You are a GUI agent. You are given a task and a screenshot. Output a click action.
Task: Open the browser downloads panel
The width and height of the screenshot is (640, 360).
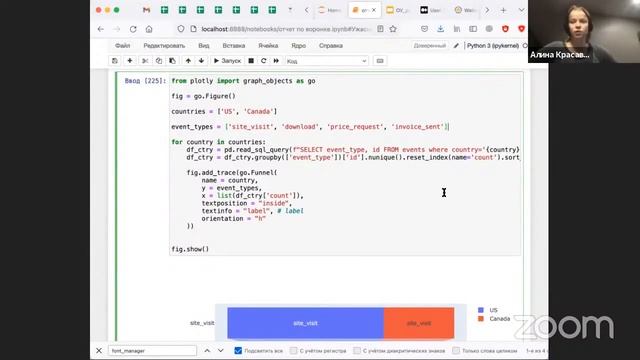pos(440,29)
